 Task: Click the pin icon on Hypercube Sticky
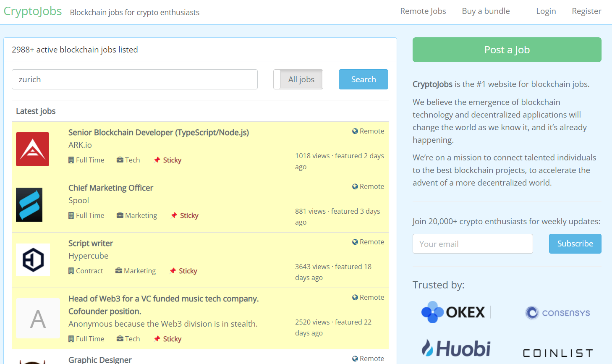173,271
